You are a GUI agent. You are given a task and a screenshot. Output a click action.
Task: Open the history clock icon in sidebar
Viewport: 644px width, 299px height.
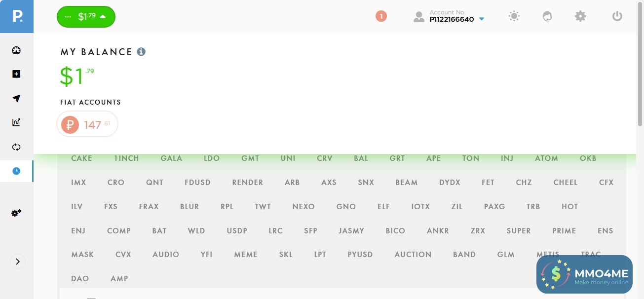click(16, 171)
